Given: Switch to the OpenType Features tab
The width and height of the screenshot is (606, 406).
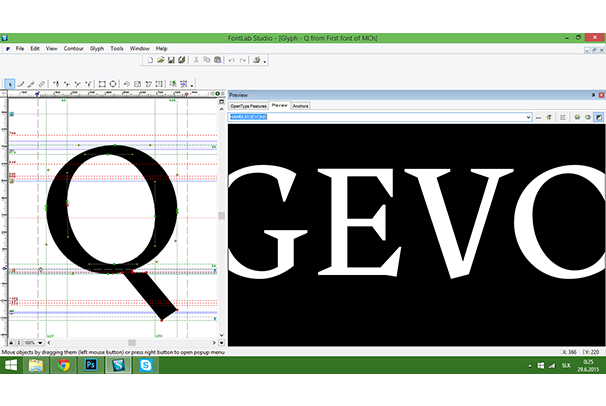Looking at the screenshot, I should tap(249, 105).
